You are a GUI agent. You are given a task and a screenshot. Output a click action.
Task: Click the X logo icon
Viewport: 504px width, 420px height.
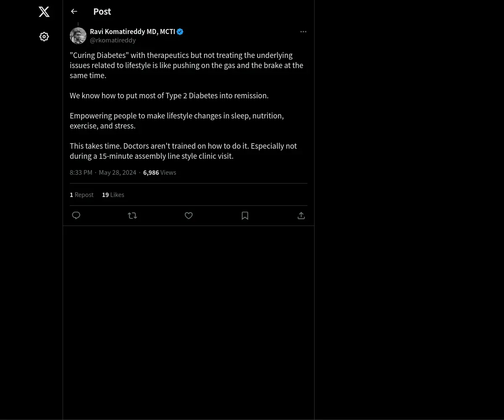tap(44, 12)
